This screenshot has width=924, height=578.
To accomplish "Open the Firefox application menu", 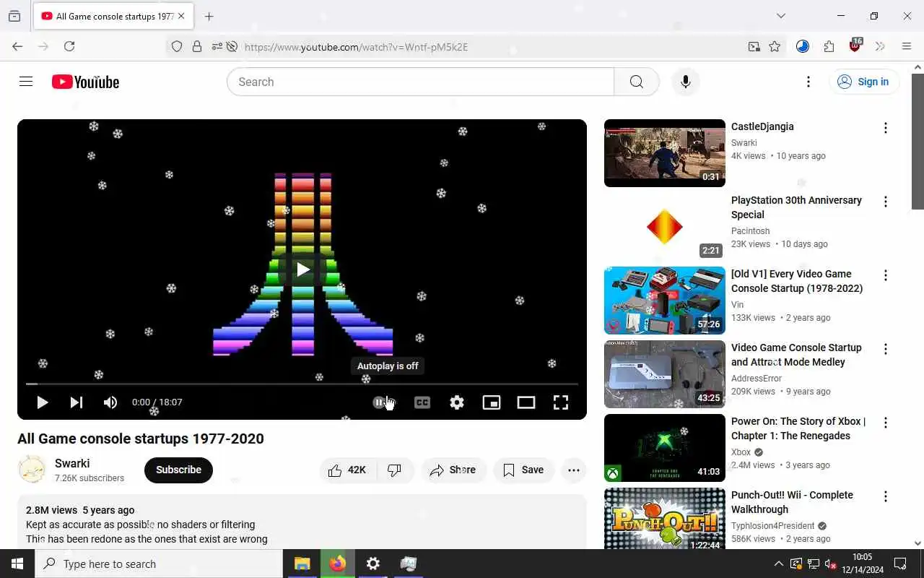I will coord(907,46).
